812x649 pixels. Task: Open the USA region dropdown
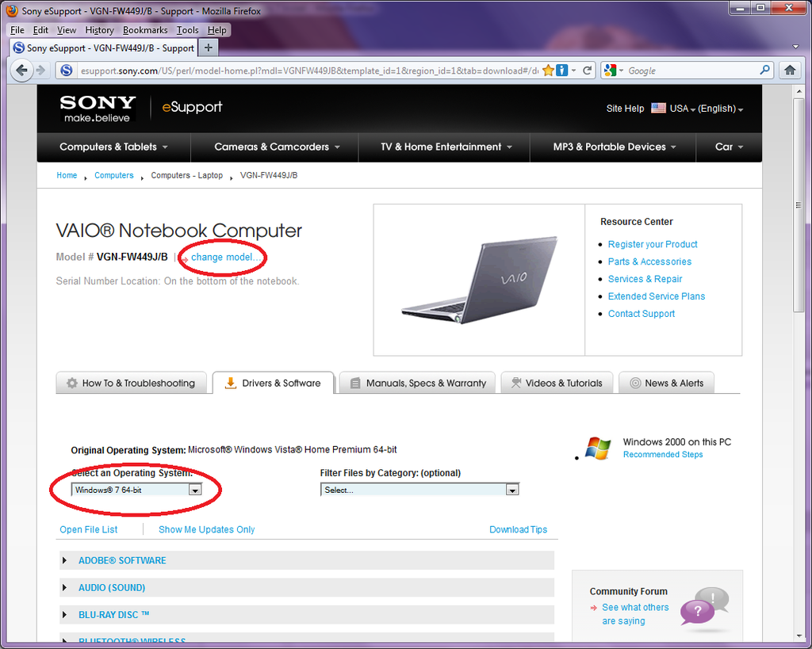(x=683, y=109)
